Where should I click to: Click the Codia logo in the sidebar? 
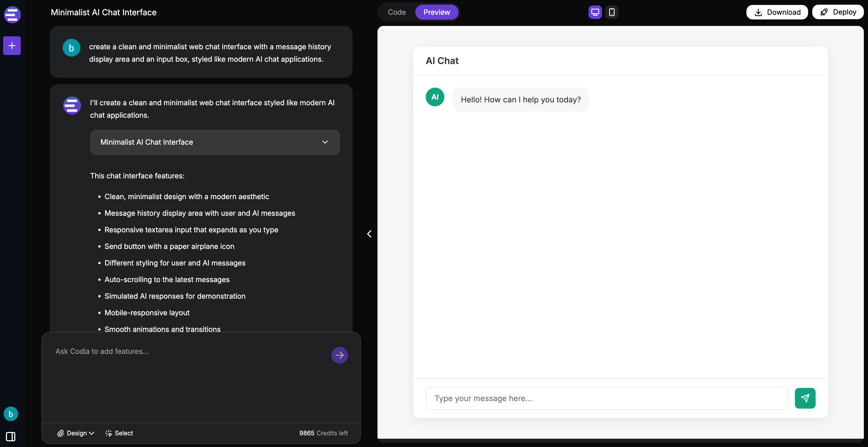[12, 15]
